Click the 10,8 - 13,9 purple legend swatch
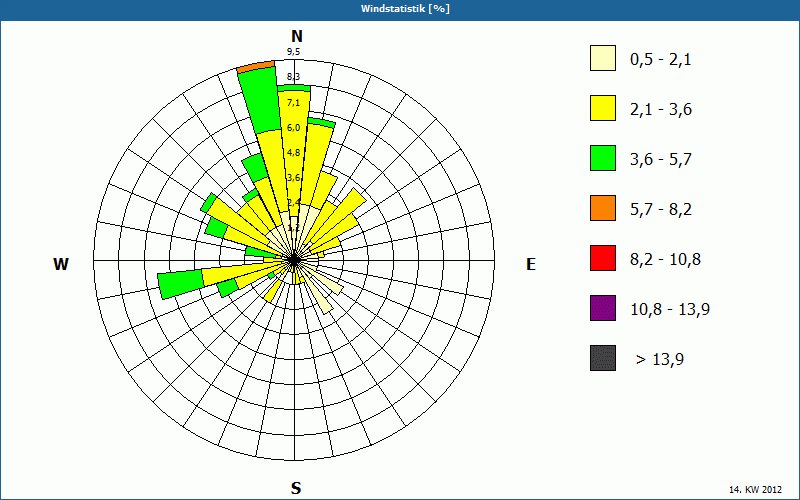The width and height of the screenshot is (800, 500). [x=603, y=308]
